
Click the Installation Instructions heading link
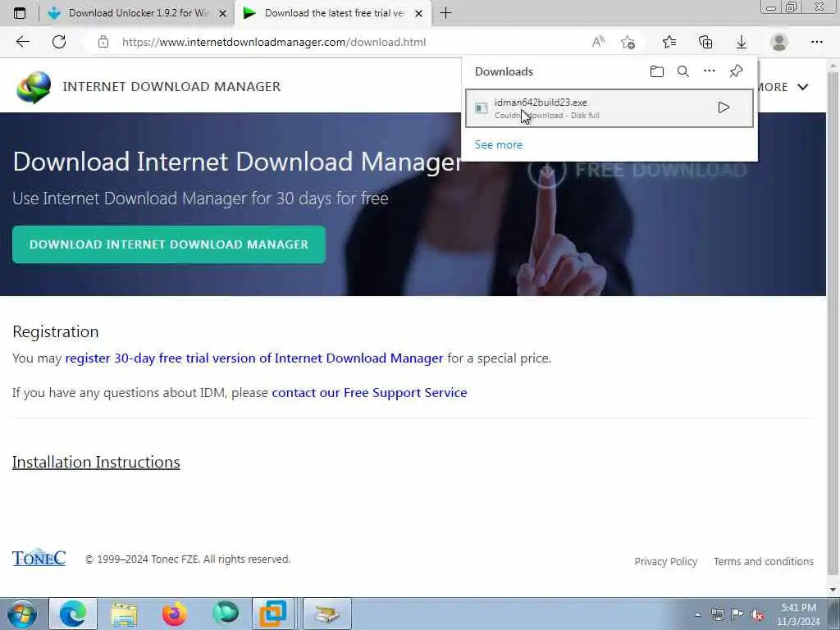(x=96, y=462)
